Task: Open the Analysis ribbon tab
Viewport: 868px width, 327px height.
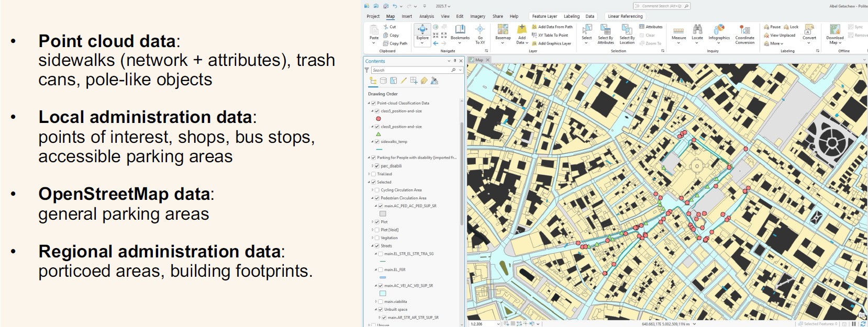Action: 426,16
